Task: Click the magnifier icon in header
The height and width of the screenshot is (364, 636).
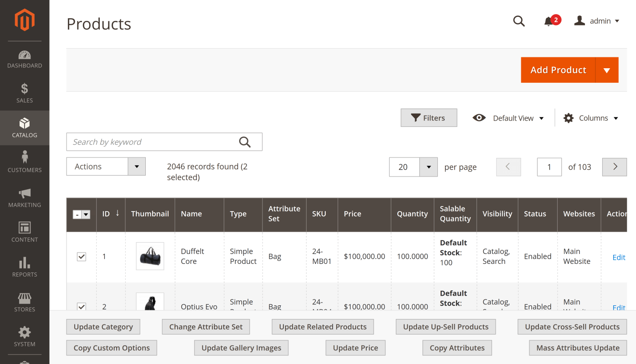Action: point(519,21)
